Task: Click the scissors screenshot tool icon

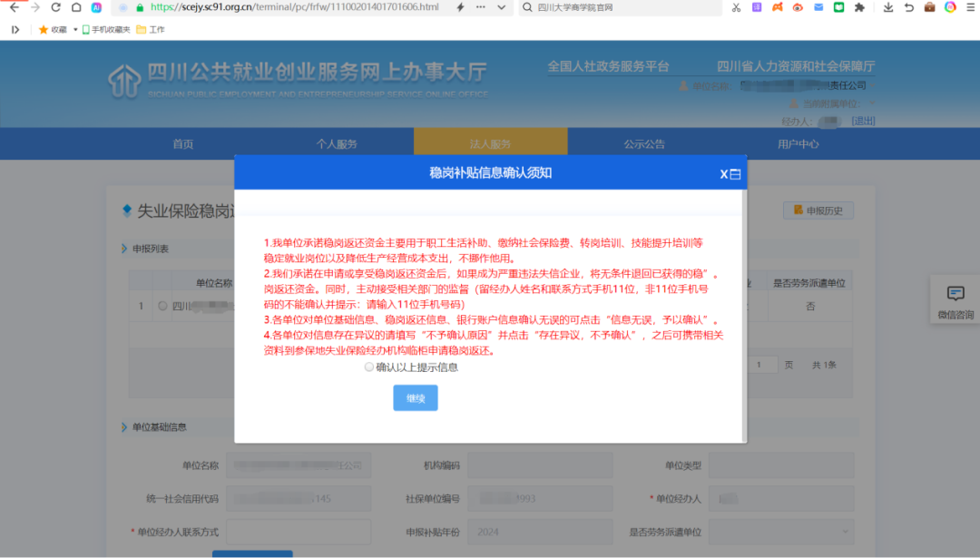Action: pyautogui.click(x=736, y=7)
